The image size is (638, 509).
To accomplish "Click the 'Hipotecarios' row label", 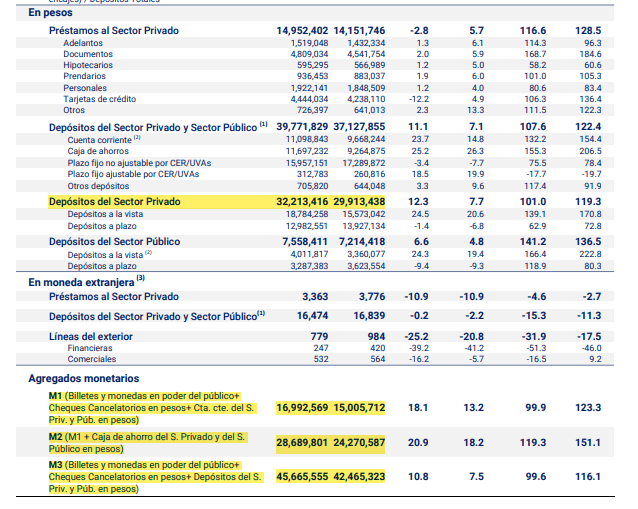I will coord(89,65).
